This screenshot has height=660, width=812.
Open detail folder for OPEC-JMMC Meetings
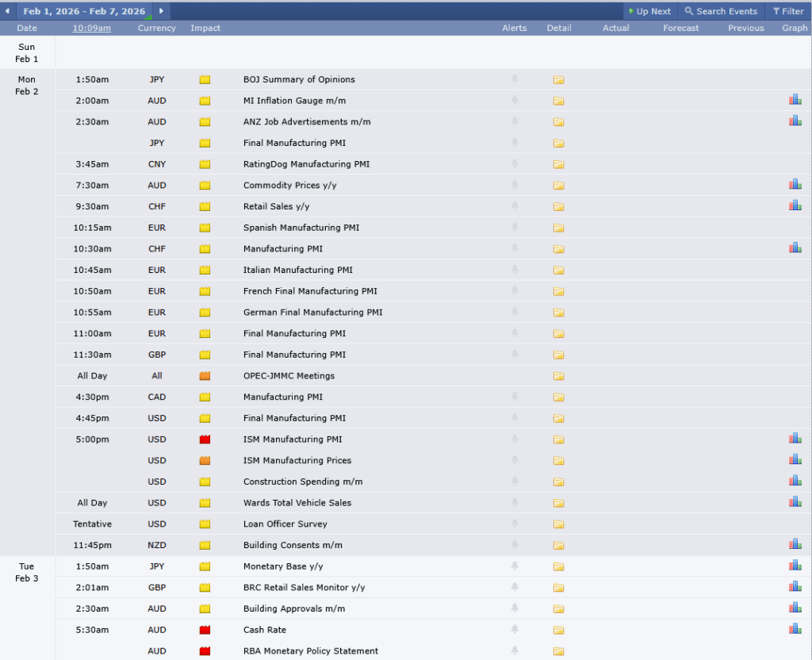(558, 376)
